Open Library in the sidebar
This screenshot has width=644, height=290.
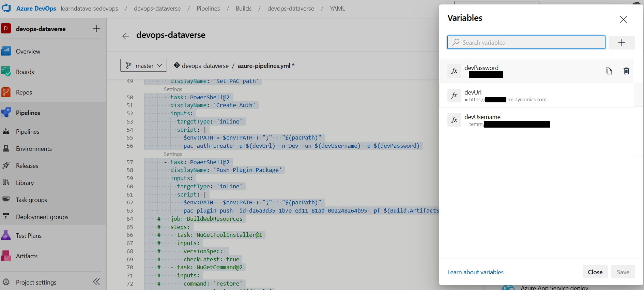click(x=25, y=183)
